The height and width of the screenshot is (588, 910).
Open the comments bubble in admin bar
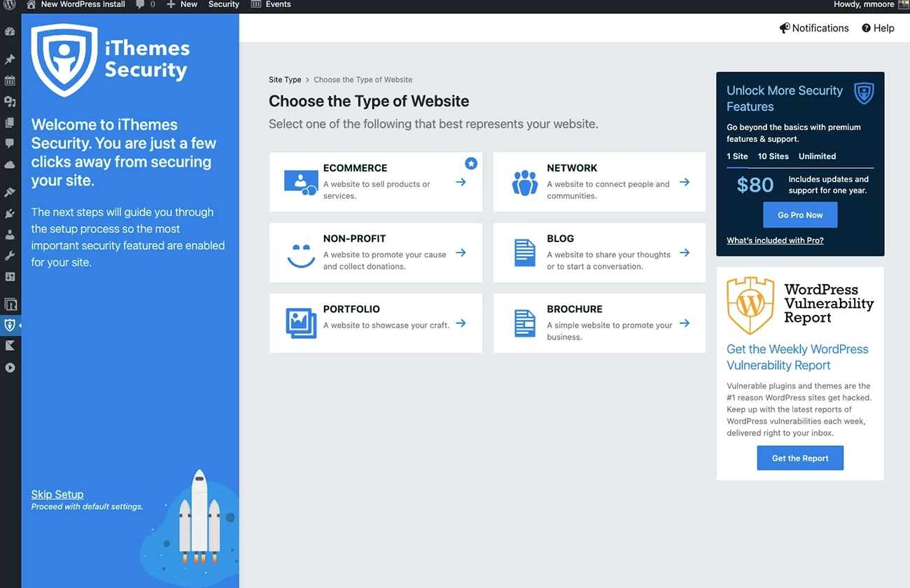tap(146, 4)
